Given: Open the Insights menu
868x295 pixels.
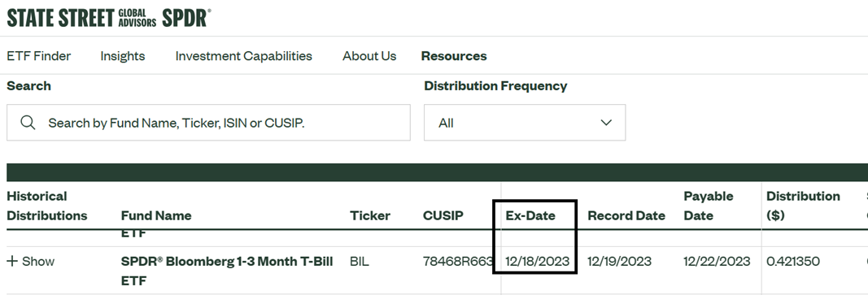Looking at the screenshot, I should point(122,56).
